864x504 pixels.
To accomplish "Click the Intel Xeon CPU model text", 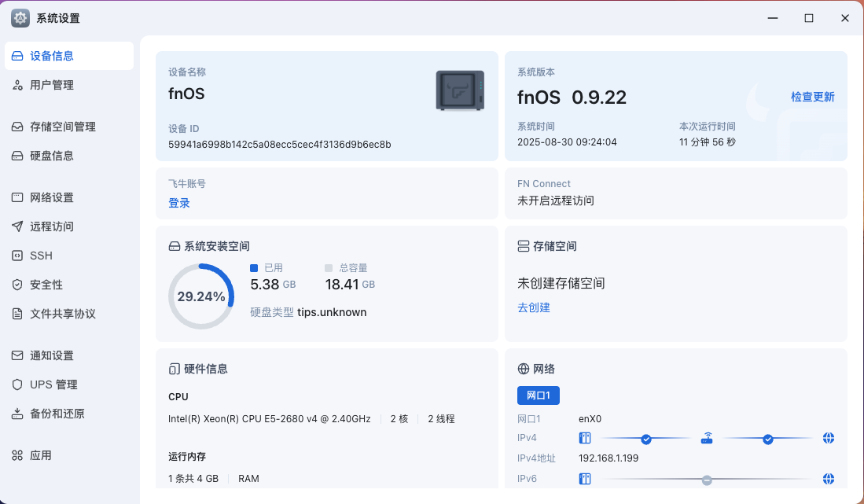I will tap(270, 419).
